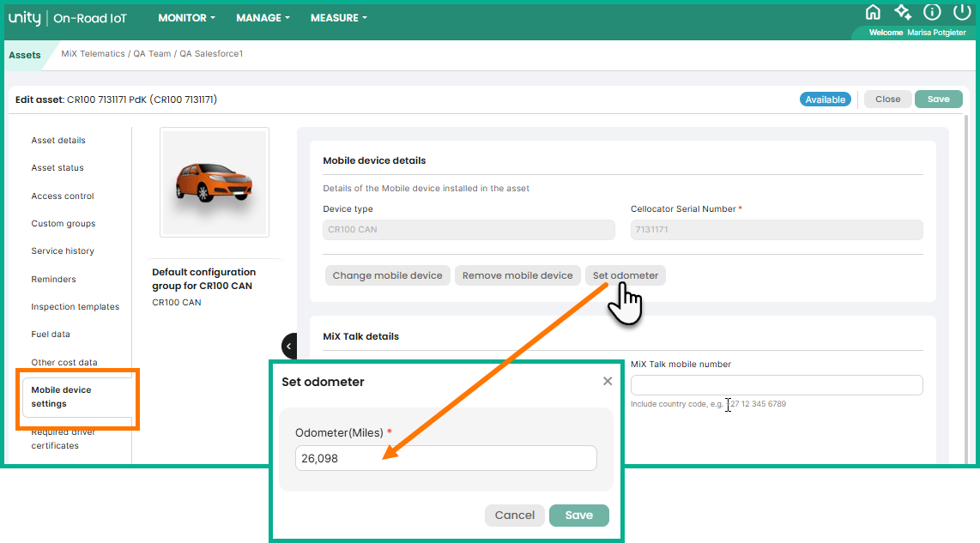Save the odometer value in dialog
This screenshot has height=543, width=980.
[578, 515]
